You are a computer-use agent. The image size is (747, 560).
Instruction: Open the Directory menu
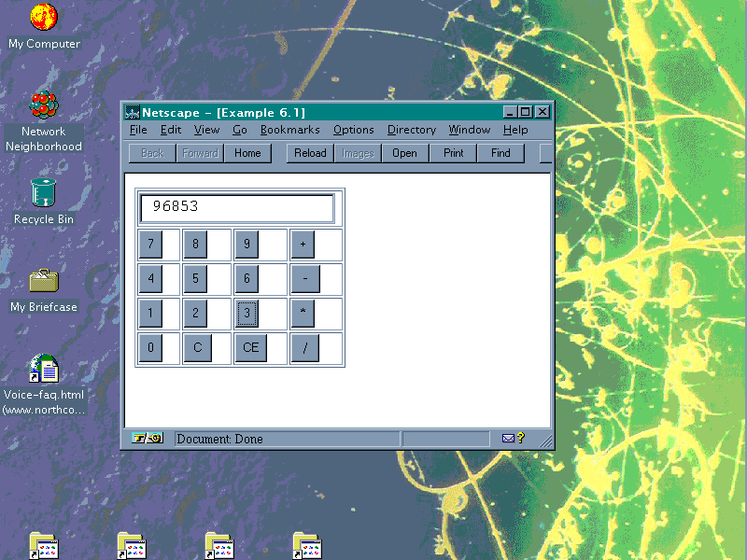411,130
